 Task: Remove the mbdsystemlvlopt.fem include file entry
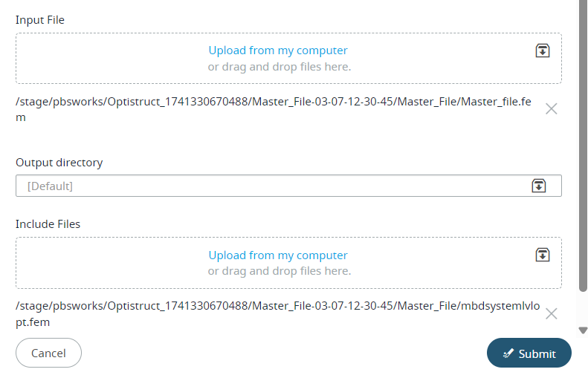(x=551, y=313)
